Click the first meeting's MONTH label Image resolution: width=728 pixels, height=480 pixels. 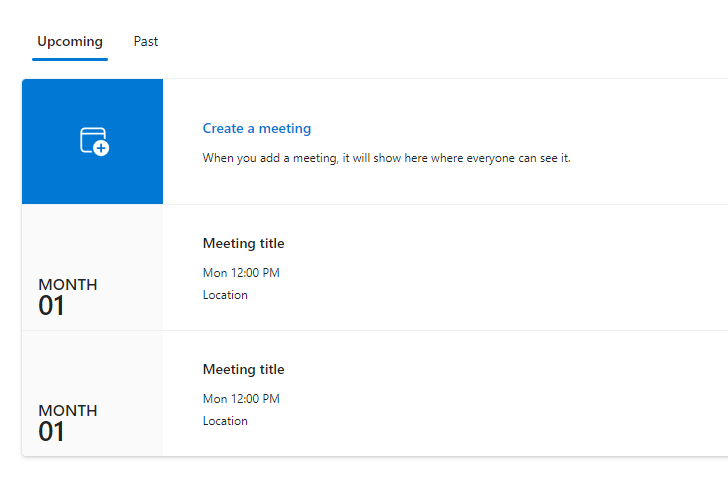click(x=68, y=285)
